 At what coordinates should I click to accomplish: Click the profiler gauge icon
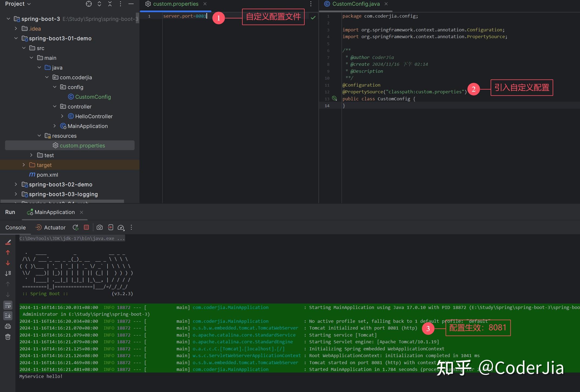click(121, 228)
